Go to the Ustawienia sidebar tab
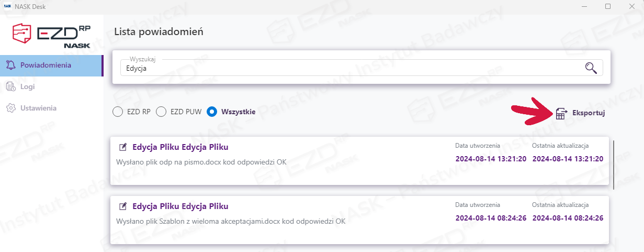Viewport: 644px width, 252px height. point(38,108)
